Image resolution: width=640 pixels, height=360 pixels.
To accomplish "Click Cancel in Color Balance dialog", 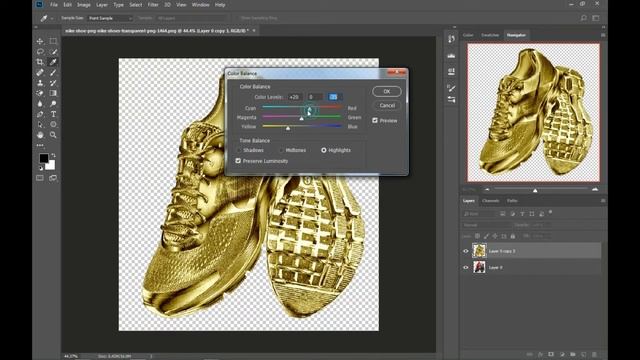I will coord(387,105).
